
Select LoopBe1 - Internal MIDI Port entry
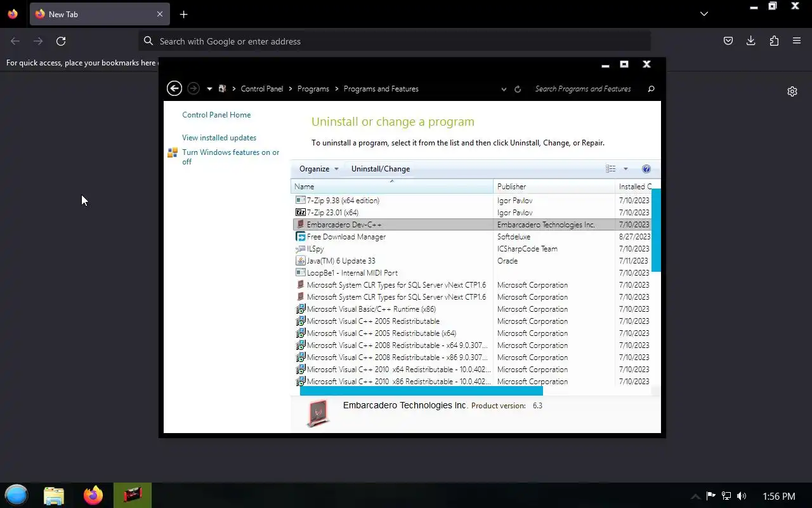[x=352, y=273]
